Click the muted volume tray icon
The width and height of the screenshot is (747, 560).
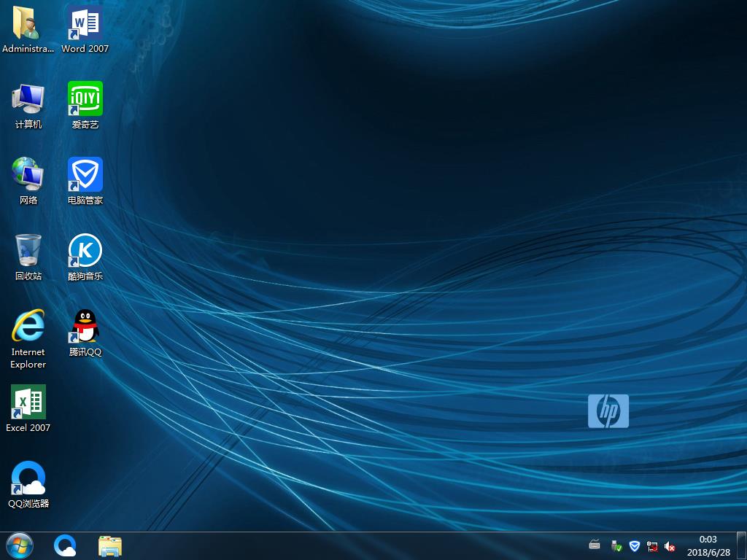click(x=670, y=546)
